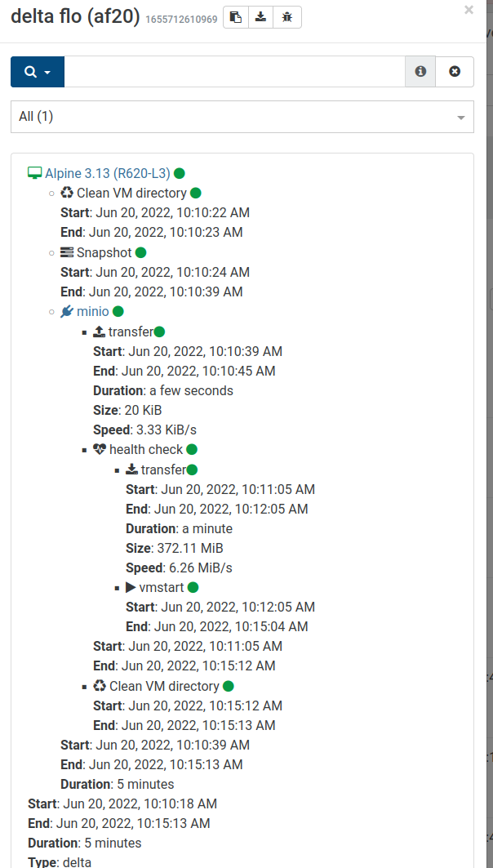Viewport: 493px width, 868px height.
Task: Copy log to clipboard icon button
Action: tap(236, 17)
